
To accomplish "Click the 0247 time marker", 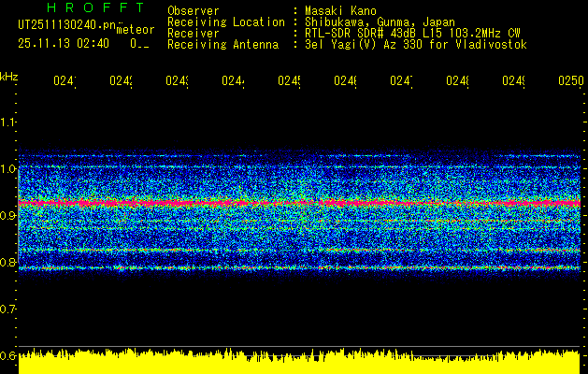I will 401,80.
